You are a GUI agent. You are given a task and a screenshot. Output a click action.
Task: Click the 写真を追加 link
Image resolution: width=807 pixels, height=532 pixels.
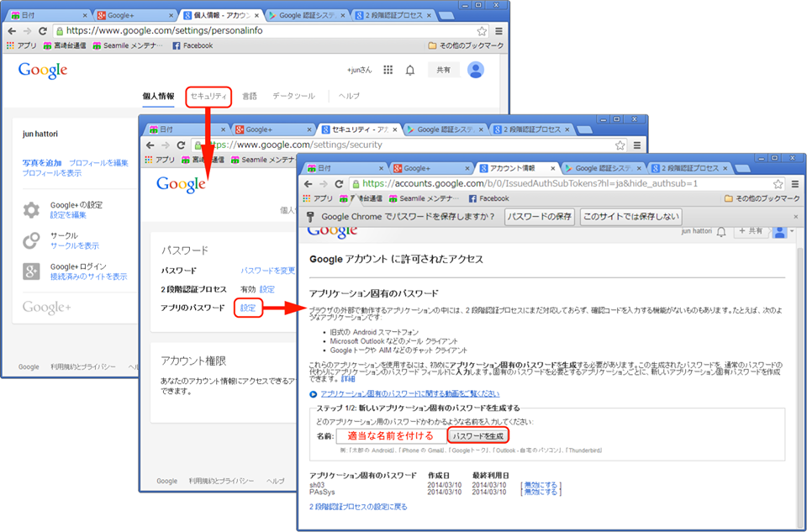(x=42, y=162)
